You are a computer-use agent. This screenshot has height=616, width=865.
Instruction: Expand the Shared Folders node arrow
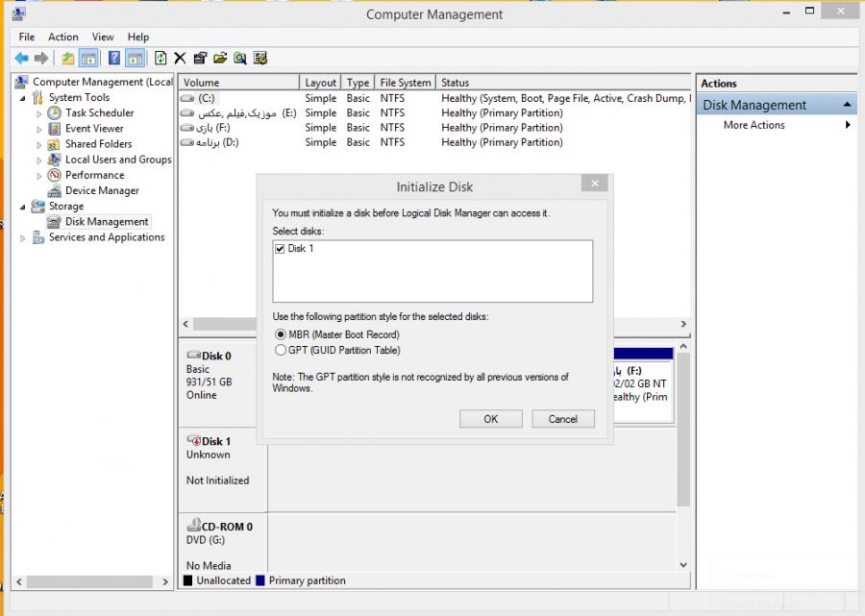pos(39,144)
